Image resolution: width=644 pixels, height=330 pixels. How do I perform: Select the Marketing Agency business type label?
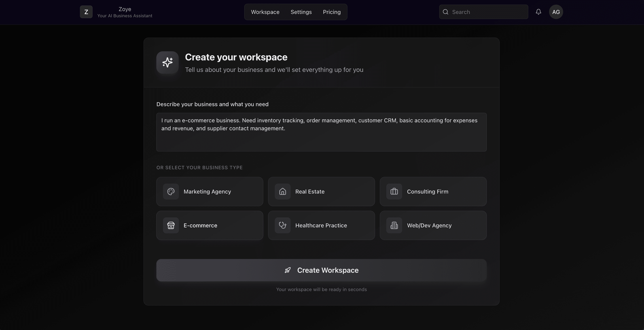207,192
